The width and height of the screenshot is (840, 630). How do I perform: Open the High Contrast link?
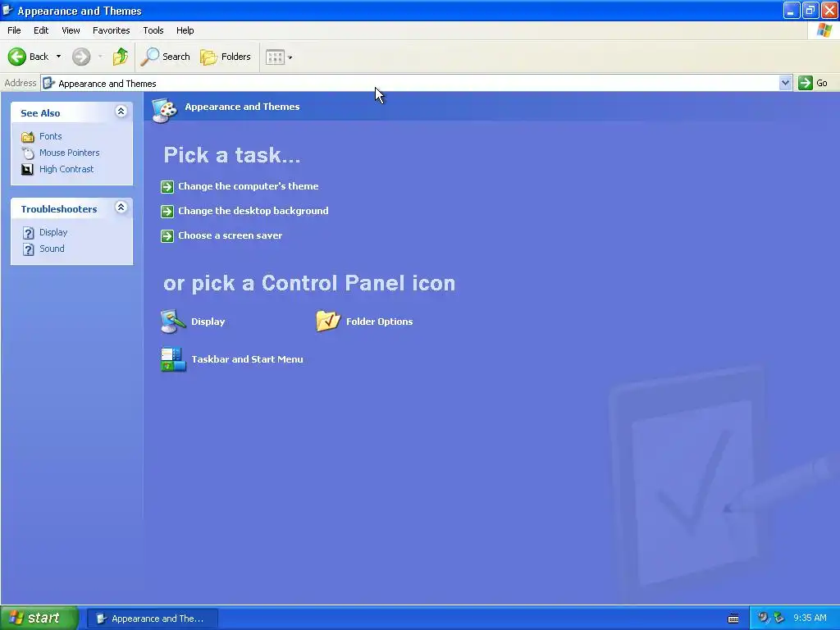[x=66, y=169]
